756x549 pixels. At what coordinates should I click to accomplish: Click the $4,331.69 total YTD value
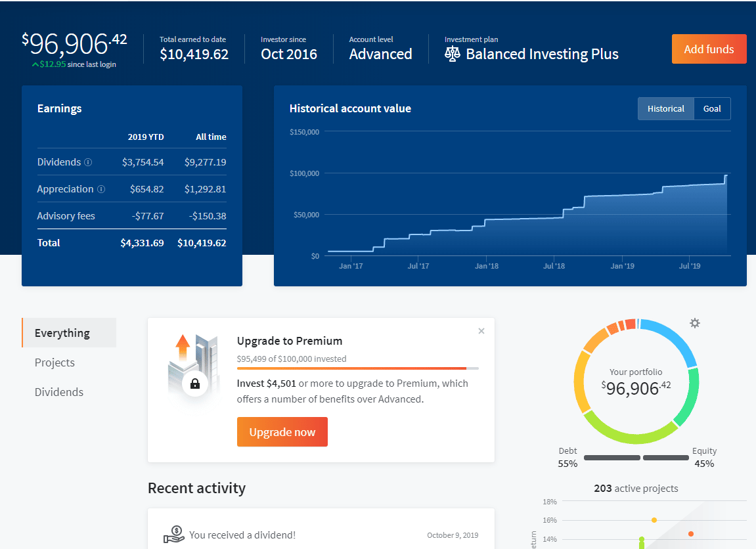pyautogui.click(x=142, y=243)
